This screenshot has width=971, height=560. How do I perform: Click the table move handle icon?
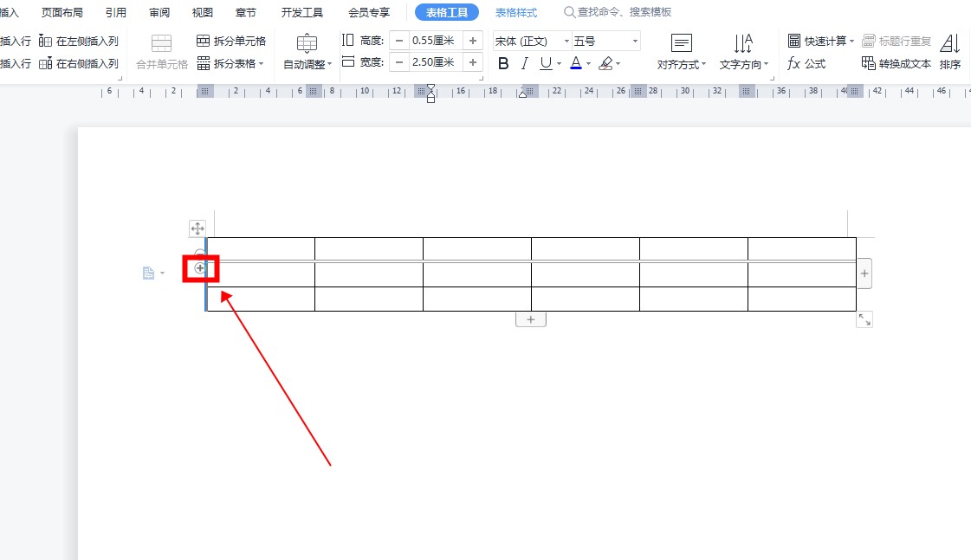click(x=197, y=229)
